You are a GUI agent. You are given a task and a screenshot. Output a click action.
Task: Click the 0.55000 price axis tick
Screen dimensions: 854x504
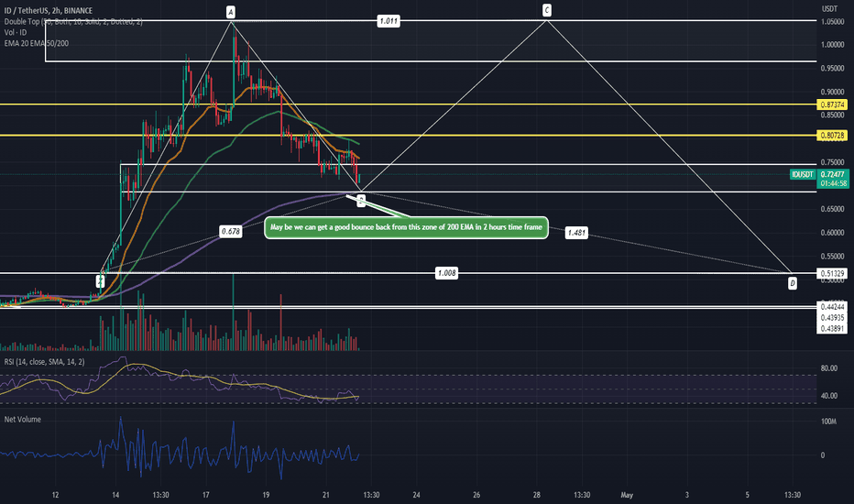pos(833,256)
